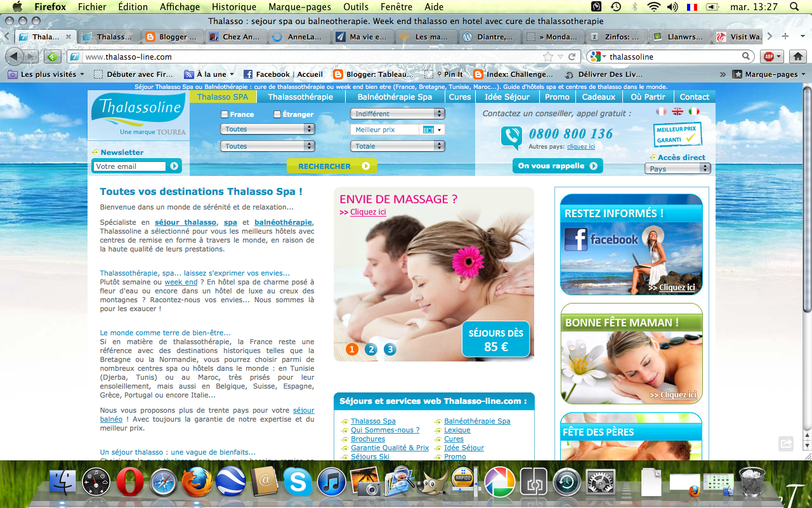The width and height of the screenshot is (812, 508).
Task: Open the Restez informés Facebook banner
Action: coord(631,244)
